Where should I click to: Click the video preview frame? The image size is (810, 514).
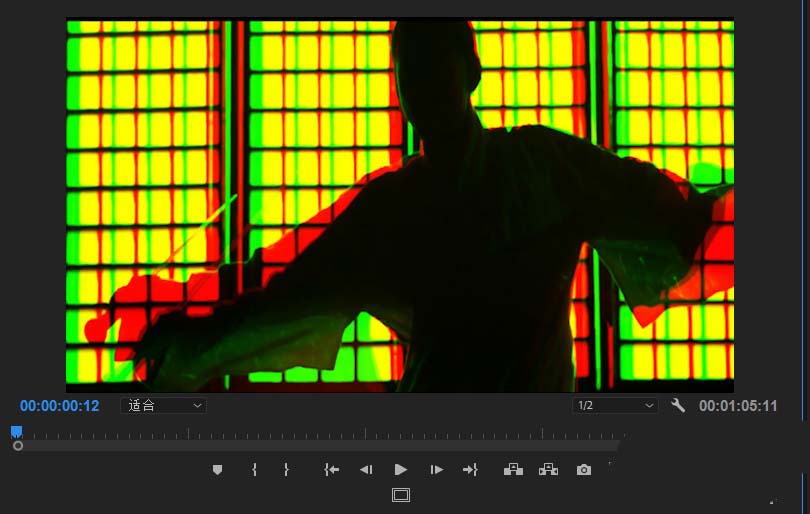click(x=400, y=206)
